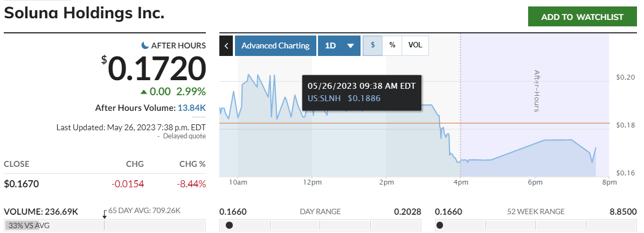
Task: Click the After Hours Volume 13.84K value
Action: tap(192, 108)
